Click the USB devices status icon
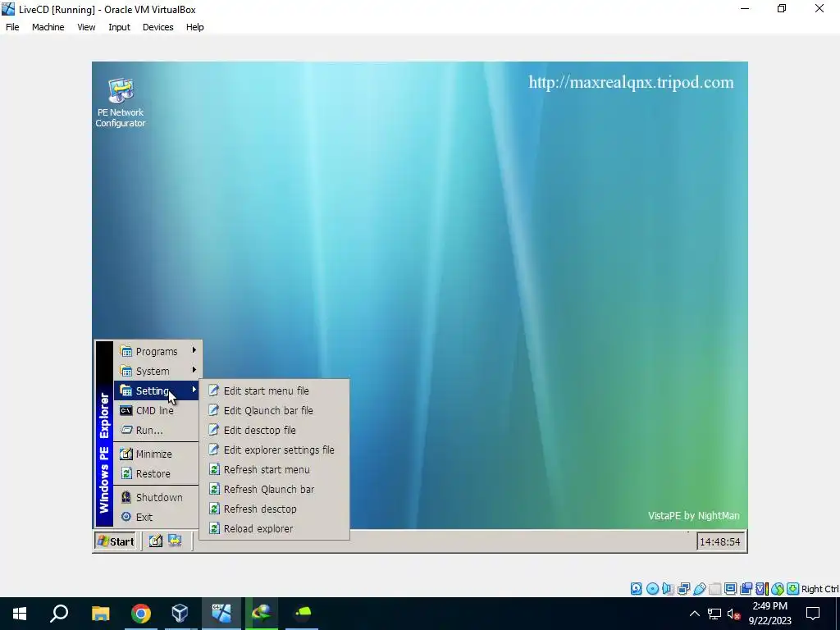The height and width of the screenshot is (630, 840). pyautogui.click(x=699, y=589)
